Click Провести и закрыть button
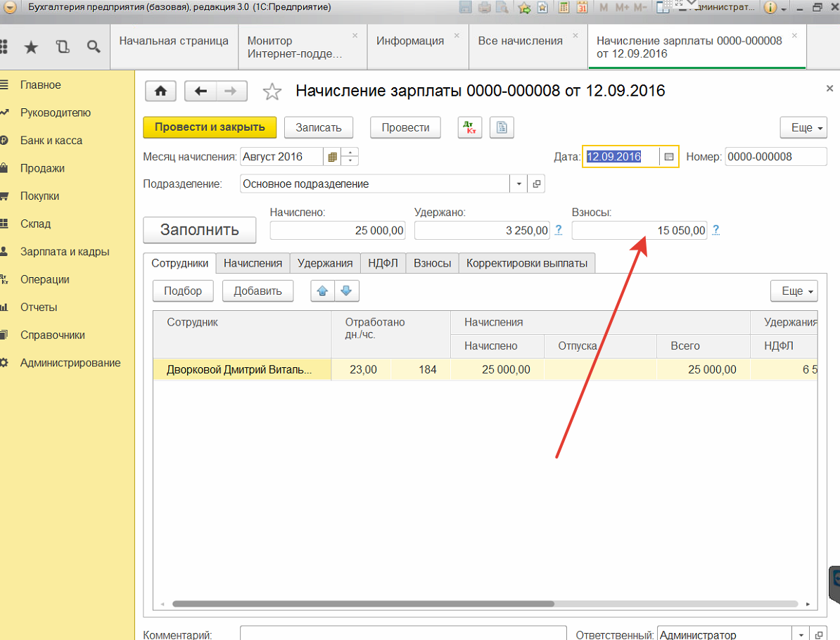This screenshot has height=640, width=840. (210, 127)
